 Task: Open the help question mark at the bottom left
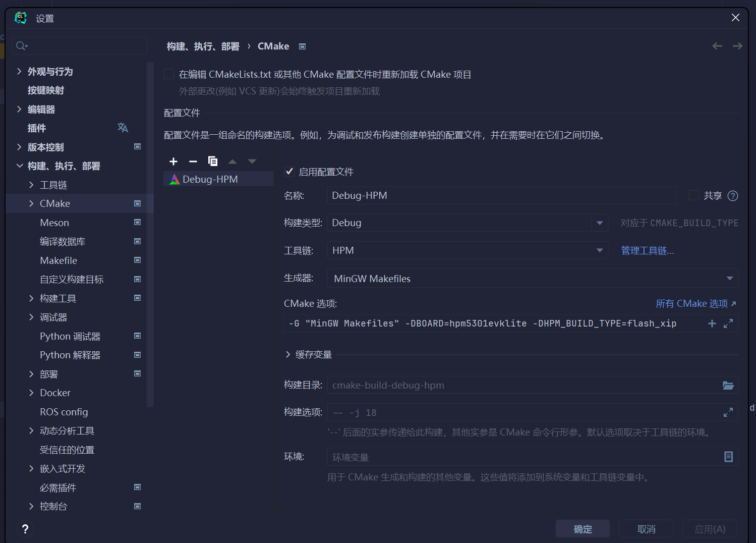click(x=25, y=529)
